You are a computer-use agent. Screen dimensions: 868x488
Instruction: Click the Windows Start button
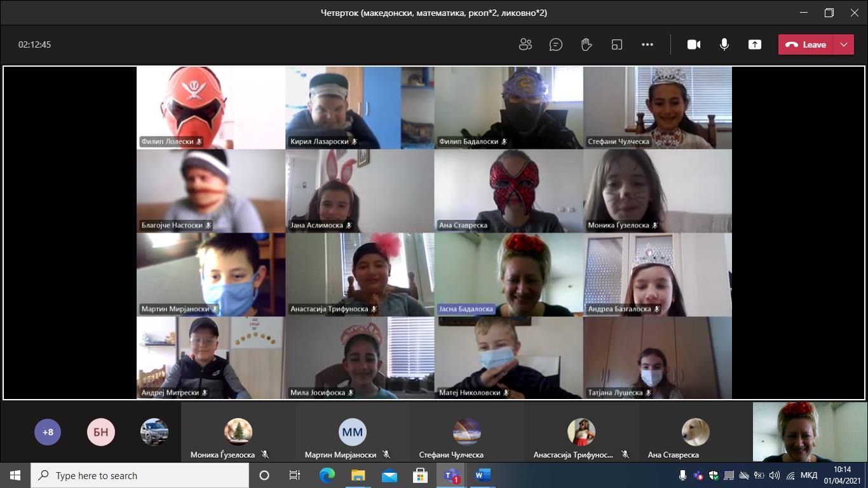tap(15, 475)
